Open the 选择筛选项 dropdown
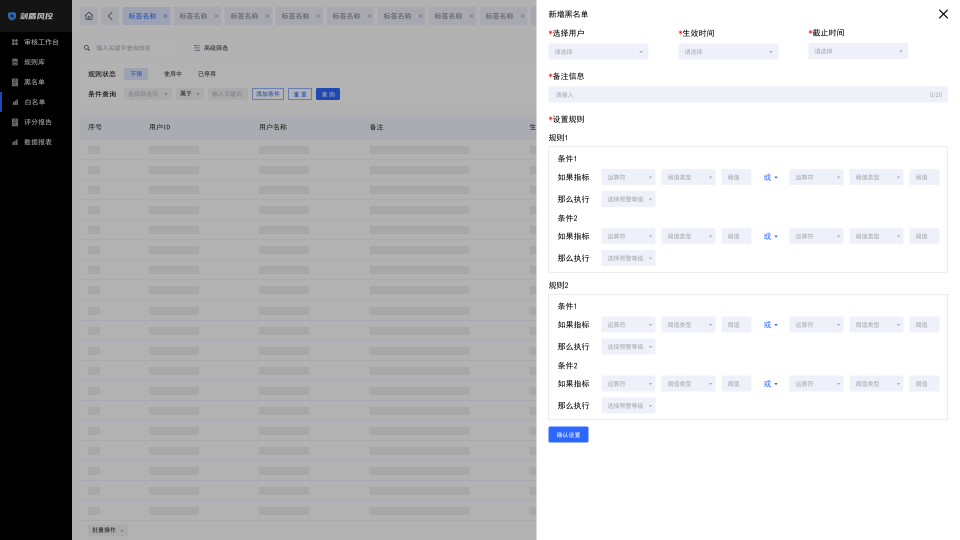This screenshot has height=540, width=960. tap(148, 94)
